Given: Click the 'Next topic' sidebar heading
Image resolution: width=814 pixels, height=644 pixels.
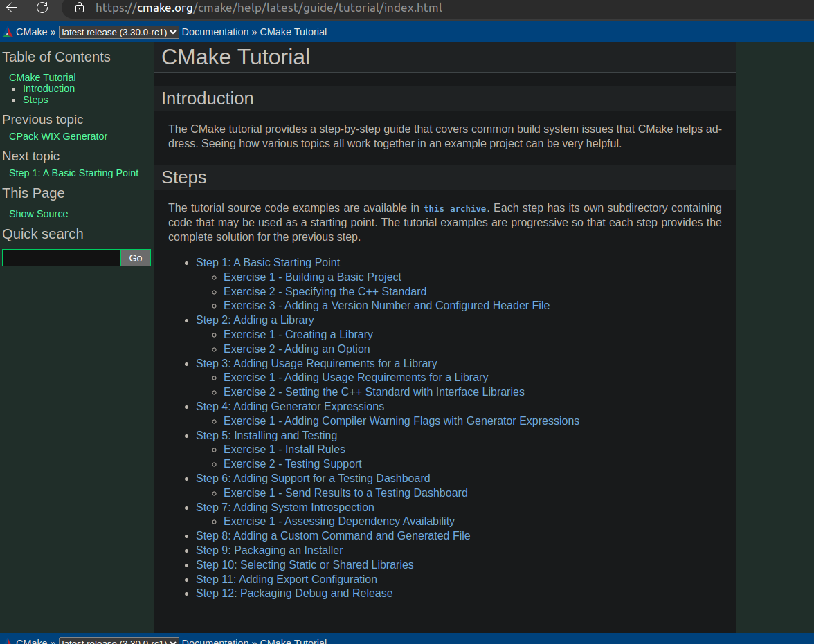Looking at the screenshot, I should click(x=31, y=156).
